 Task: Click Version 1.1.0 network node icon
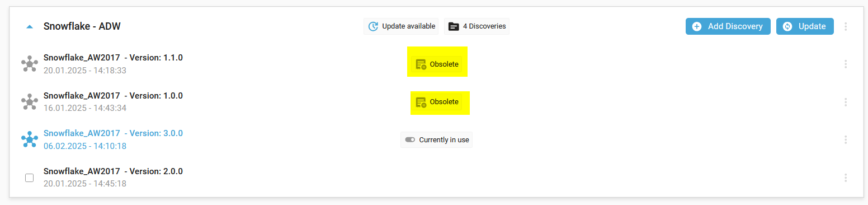click(29, 64)
